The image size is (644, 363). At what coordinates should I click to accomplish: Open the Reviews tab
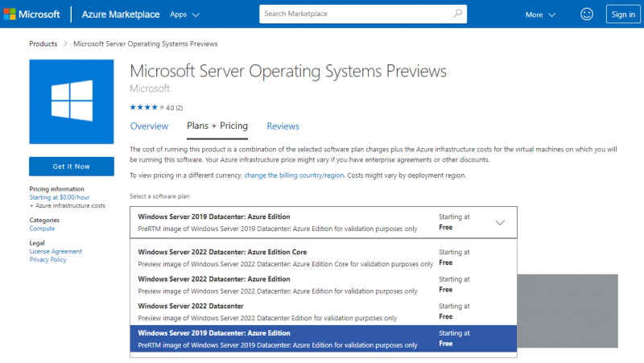(283, 126)
